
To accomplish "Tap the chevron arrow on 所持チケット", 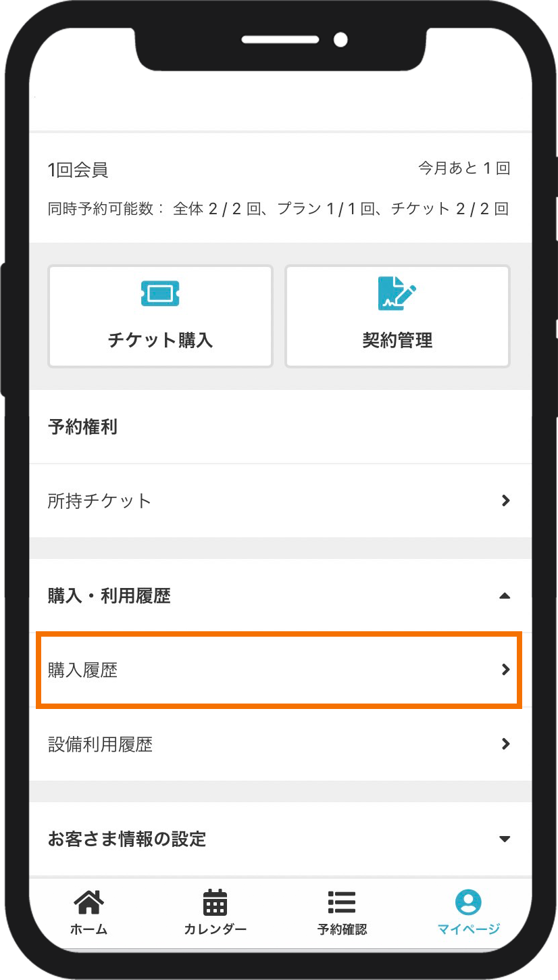I will (505, 501).
